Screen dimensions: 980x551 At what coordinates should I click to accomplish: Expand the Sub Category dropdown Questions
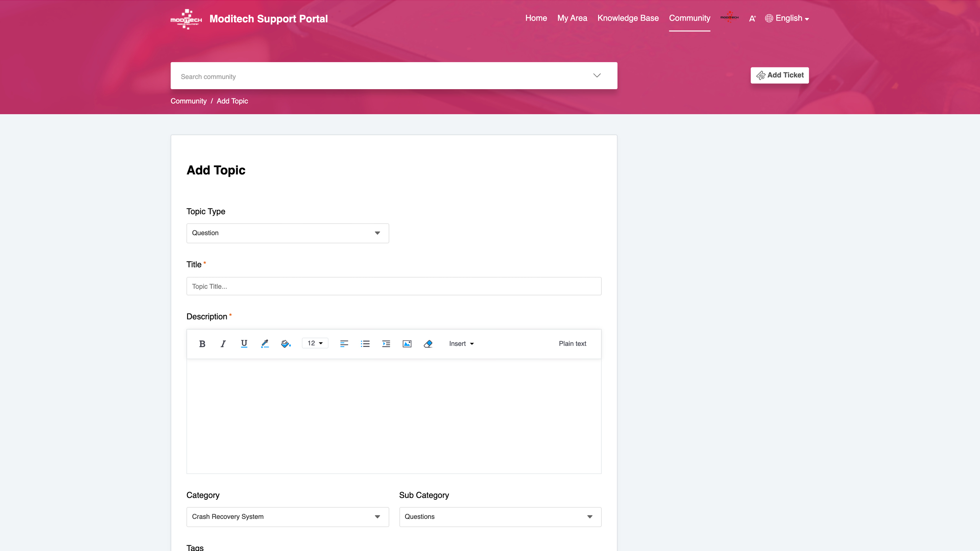(x=500, y=517)
